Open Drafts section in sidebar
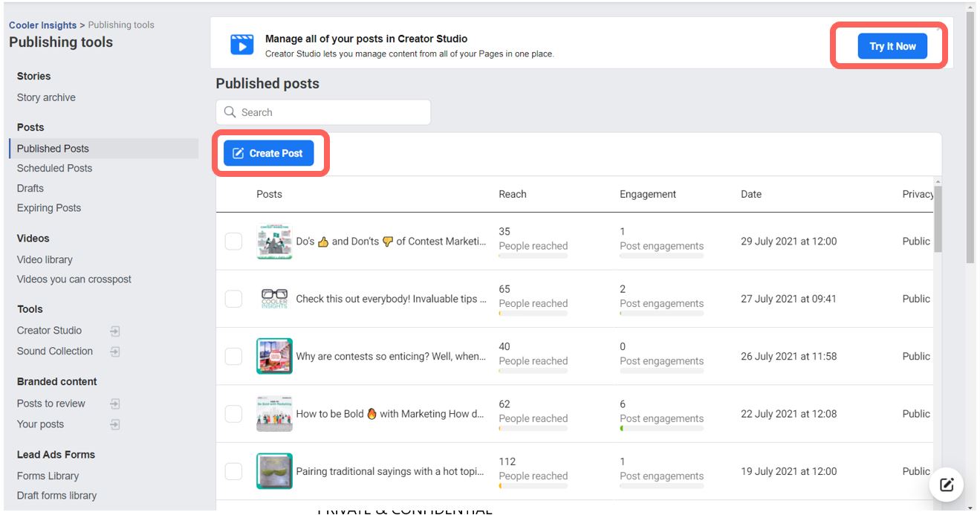The image size is (980, 515). tap(30, 188)
